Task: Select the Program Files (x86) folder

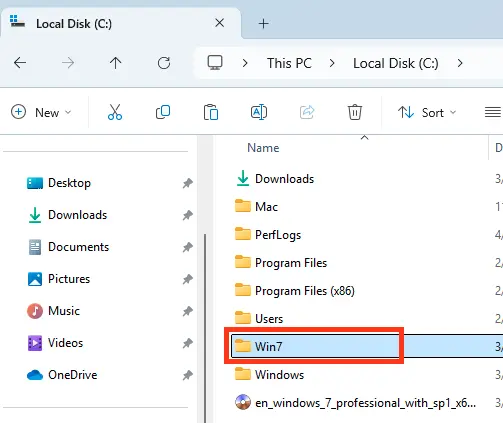Action: coord(295,291)
